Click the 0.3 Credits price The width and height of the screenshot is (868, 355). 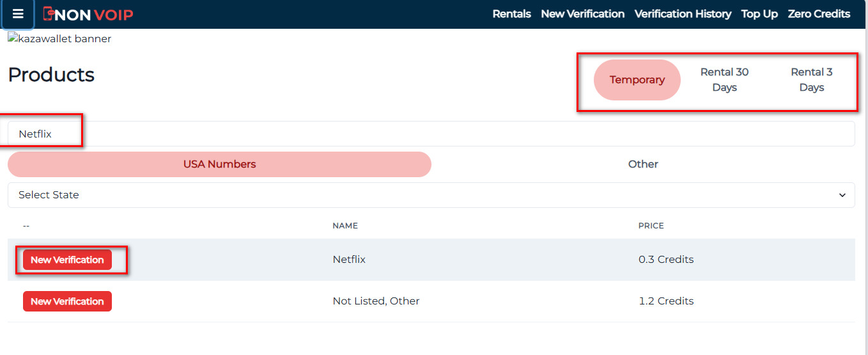pyautogui.click(x=665, y=260)
